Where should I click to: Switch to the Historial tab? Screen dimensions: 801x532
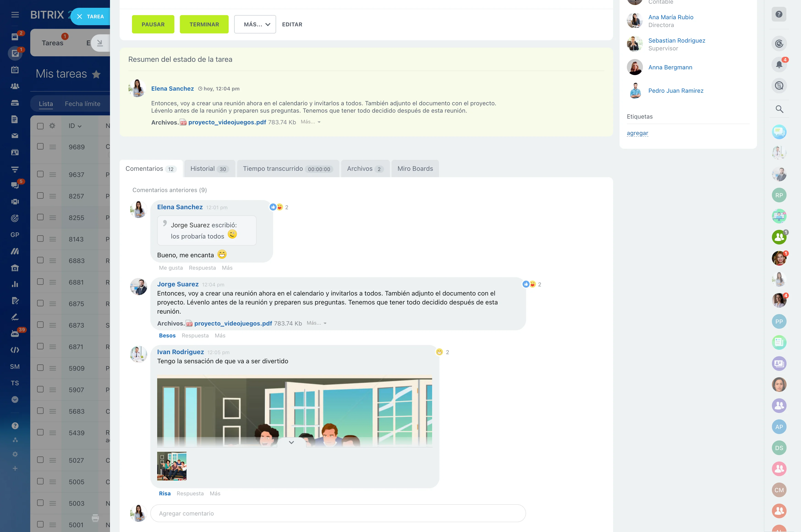click(x=209, y=169)
